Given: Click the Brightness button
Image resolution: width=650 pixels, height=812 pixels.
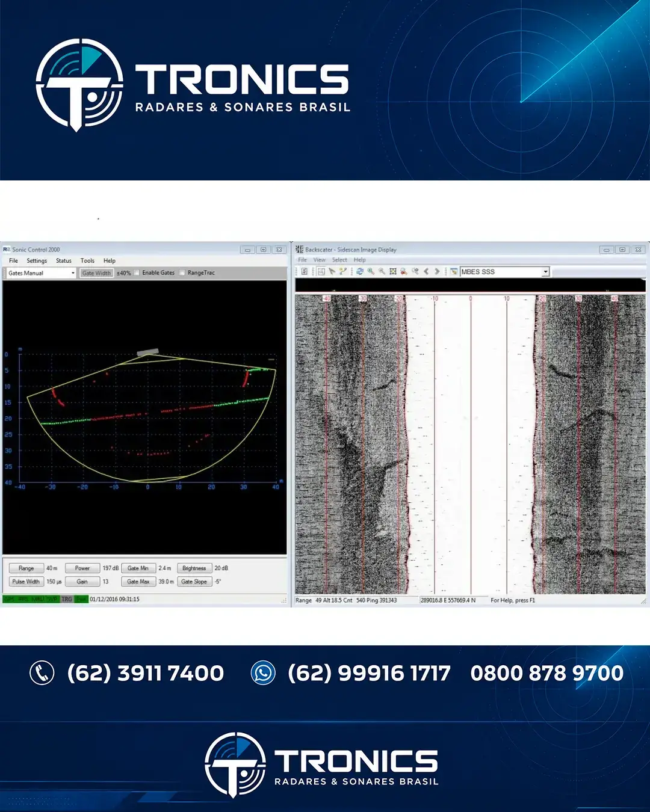Looking at the screenshot, I should click(x=194, y=568).
